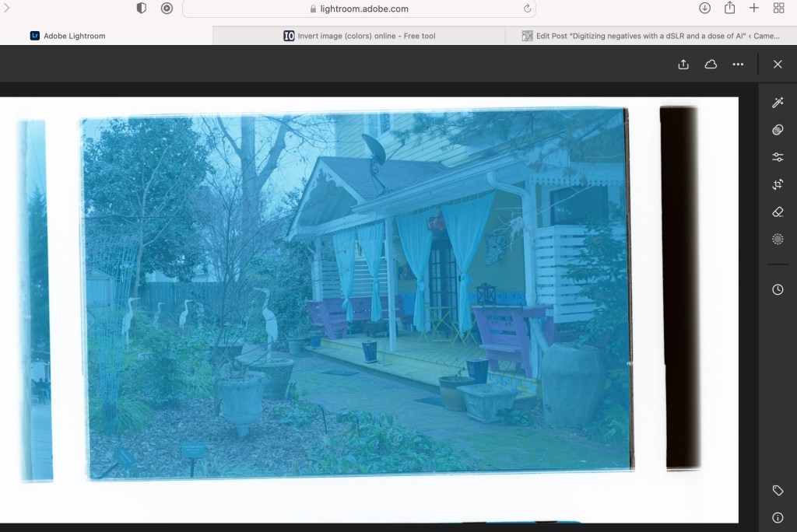
Task: Switch to the Edit Post WordPress tab
Action: (651, 36)
